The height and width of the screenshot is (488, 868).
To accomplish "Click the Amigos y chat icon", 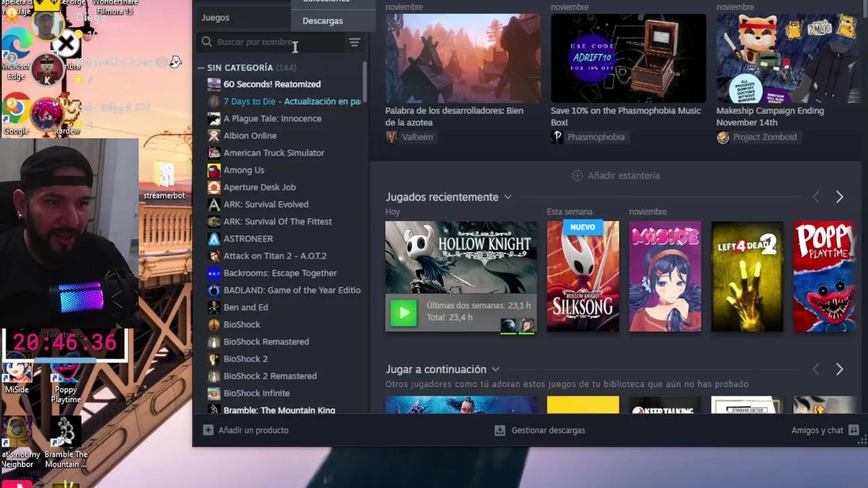I will pos(854,430).
